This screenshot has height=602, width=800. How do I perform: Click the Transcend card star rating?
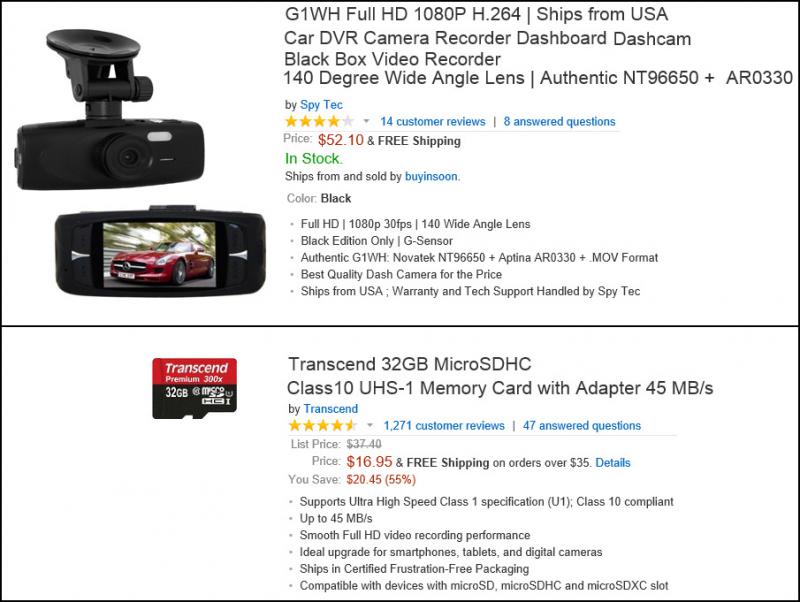[323, 425]
